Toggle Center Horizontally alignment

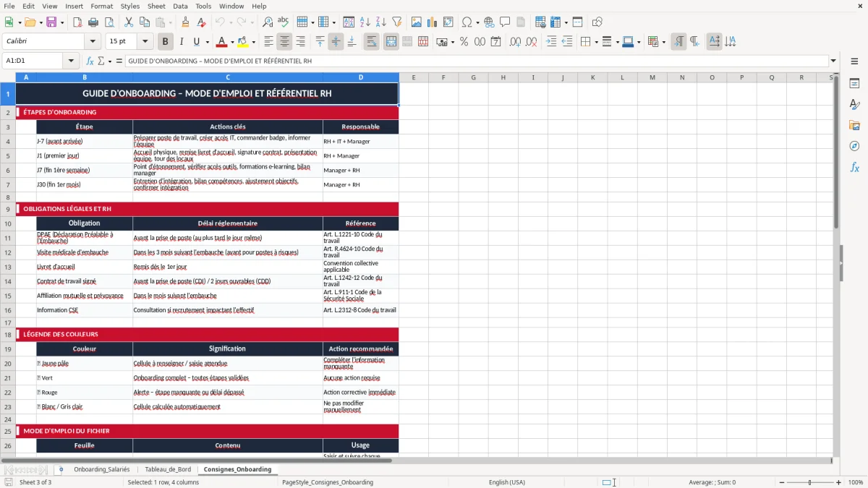pos(284,42)
